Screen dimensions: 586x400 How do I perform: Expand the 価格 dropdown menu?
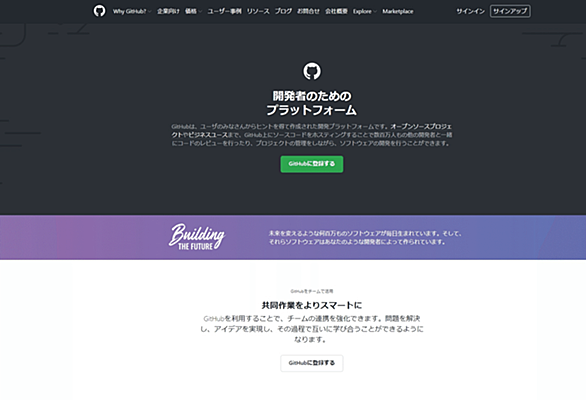click(x=193, y=11)
